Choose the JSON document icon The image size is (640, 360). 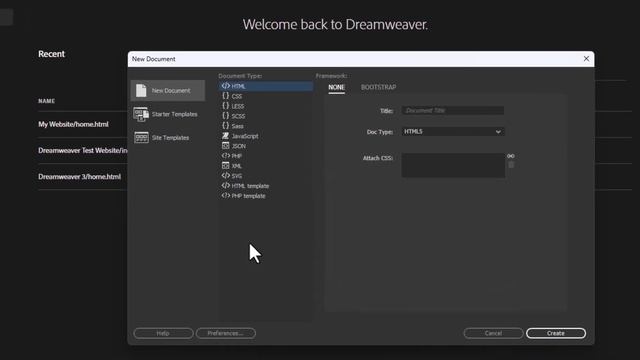[225, 146]
